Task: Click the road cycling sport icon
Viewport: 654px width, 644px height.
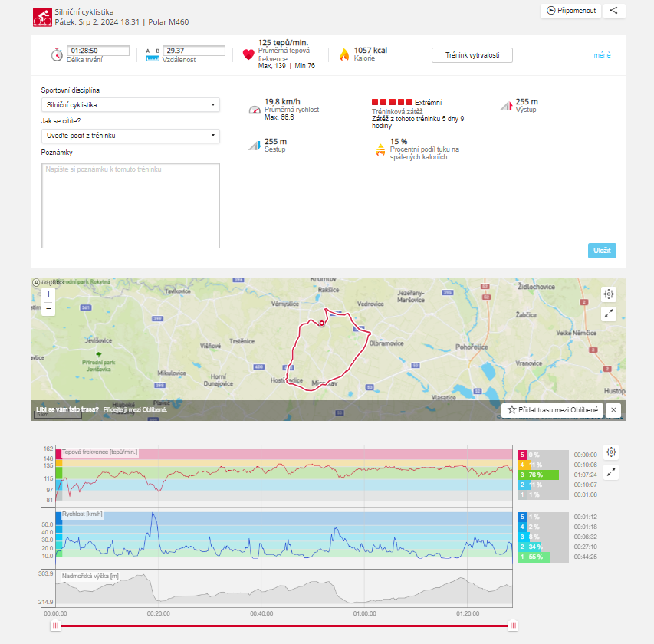Action: [x=42, y=17]
